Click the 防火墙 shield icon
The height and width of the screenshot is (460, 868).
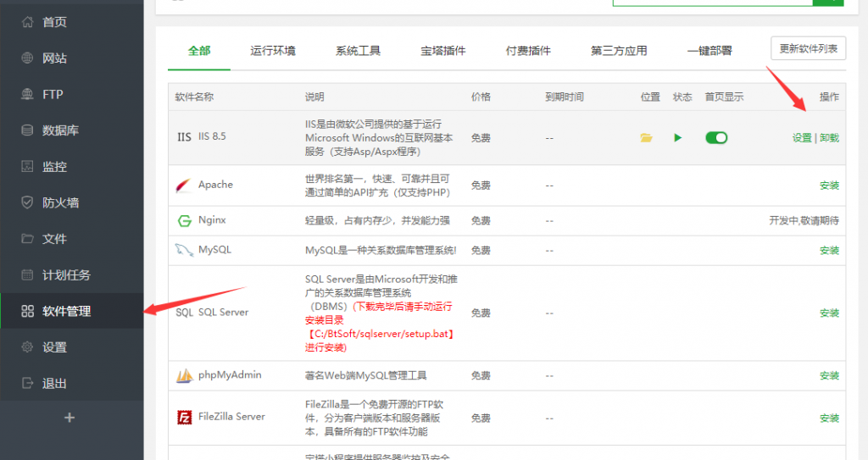[x=27, y=202]
